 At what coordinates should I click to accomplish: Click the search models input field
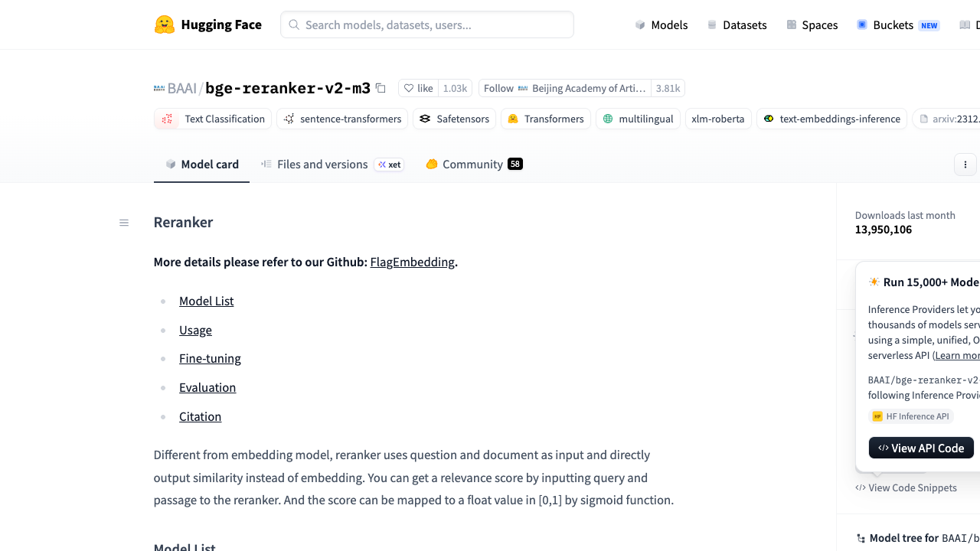(427, 24)
